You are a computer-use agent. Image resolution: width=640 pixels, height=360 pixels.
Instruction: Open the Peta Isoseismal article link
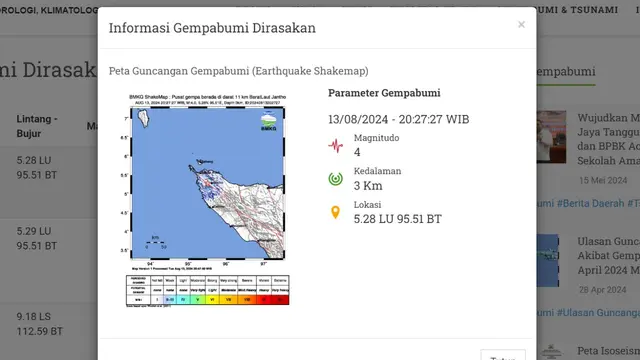tap(608, 351)
